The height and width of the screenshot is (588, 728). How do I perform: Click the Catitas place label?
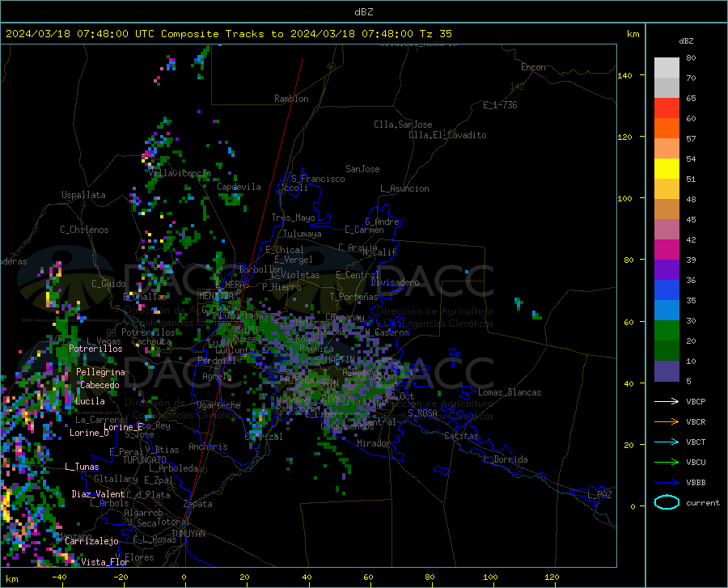(462, 436)
